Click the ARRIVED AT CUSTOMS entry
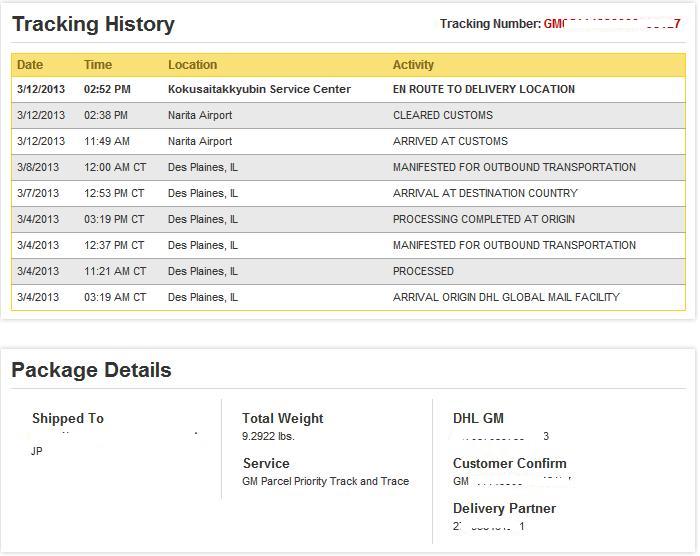Image resolution: width=700 pixels, height=556 pixels. coord(450,141)
